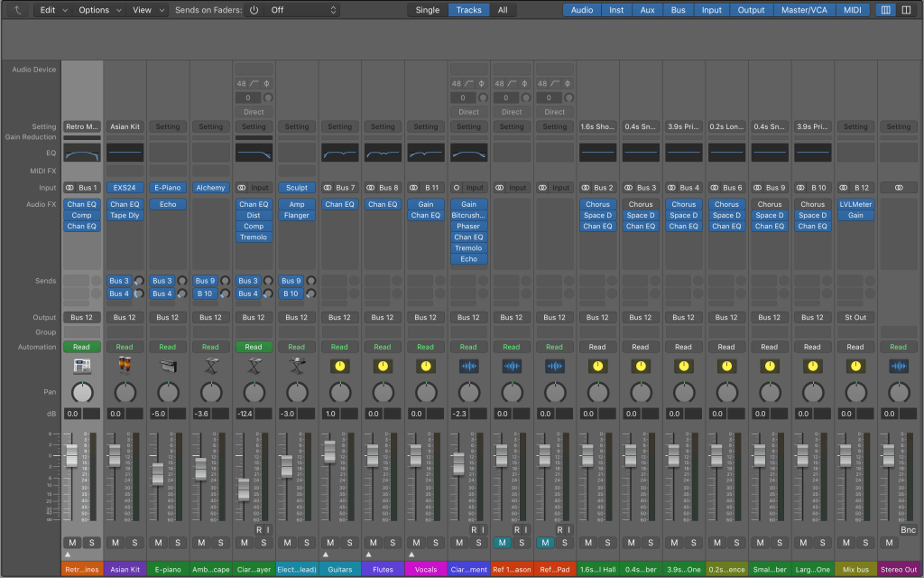Click the yellow knob icon on Guitars
The width and height of the screenshot is (924, 578).
coord(339,366)
